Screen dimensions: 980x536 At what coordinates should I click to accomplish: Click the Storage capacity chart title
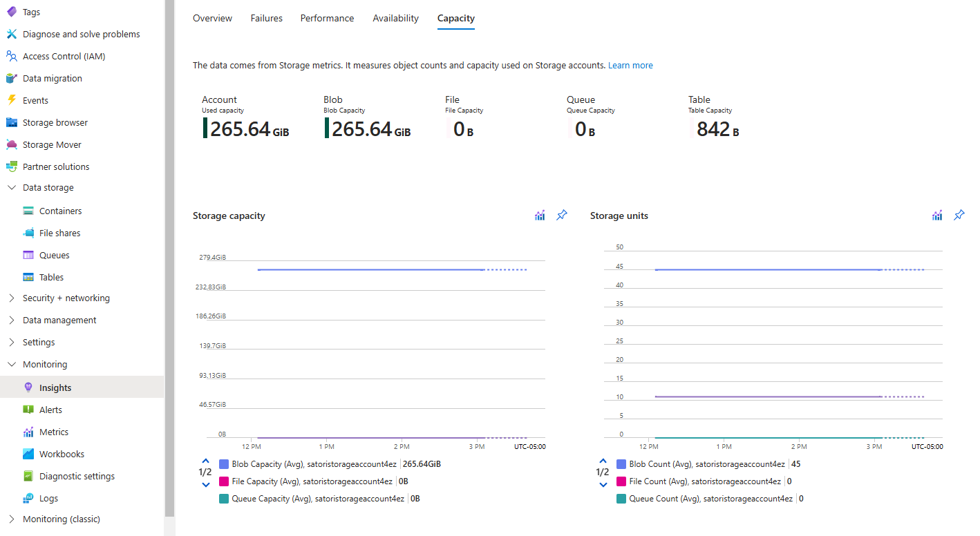(x=229, y=216)
